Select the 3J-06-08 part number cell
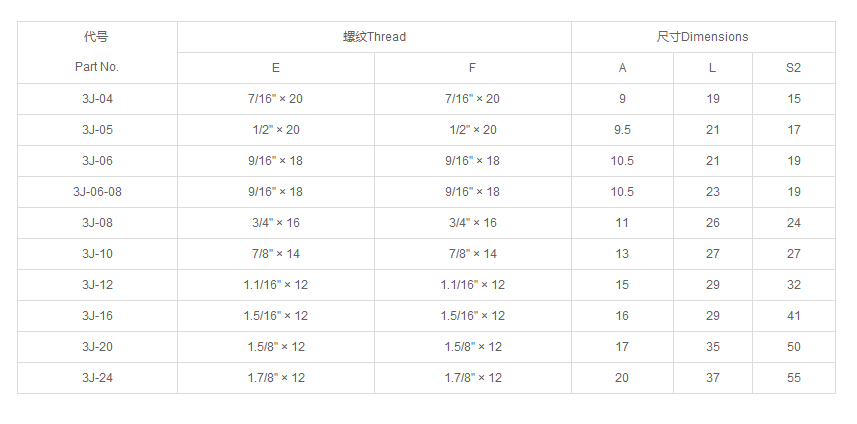This screenshot has width=857, height=424. click(97, 192)
